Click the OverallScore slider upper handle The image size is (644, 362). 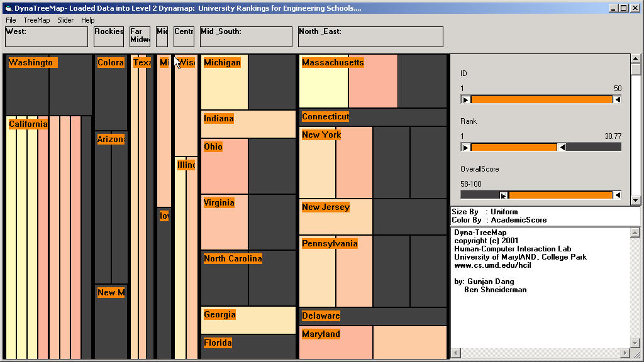617,195
